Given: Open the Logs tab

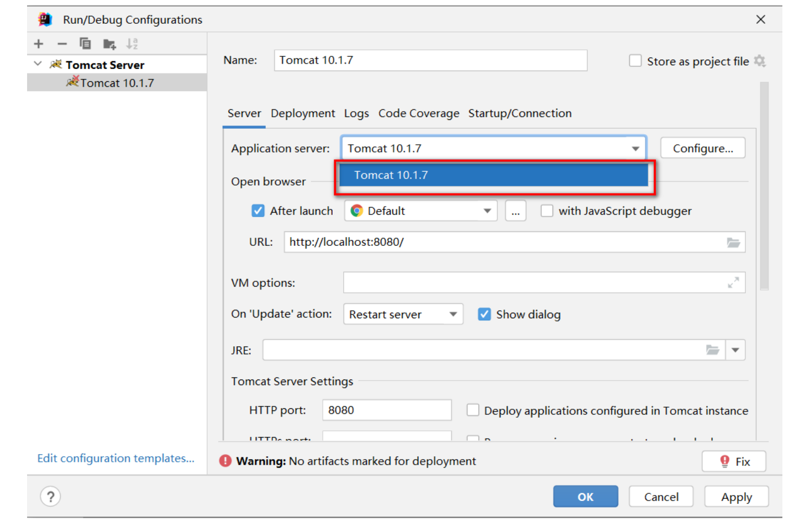Looking at the screenshot, I should (x=356, y=114).
